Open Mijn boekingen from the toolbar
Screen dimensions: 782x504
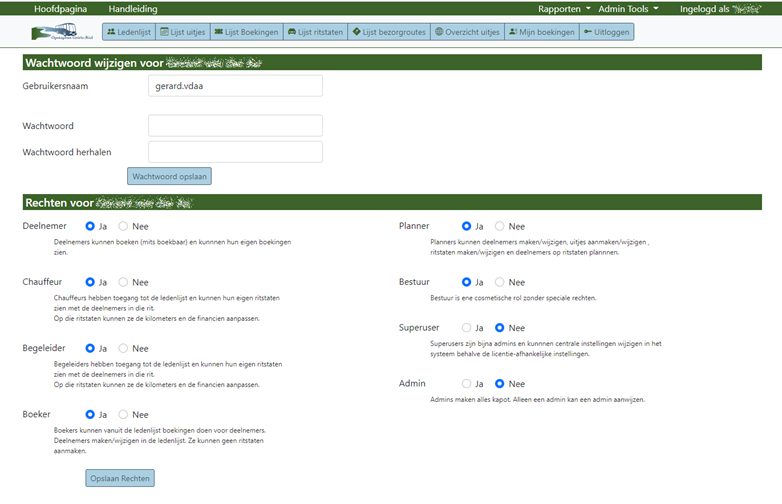tap(541, 32)
